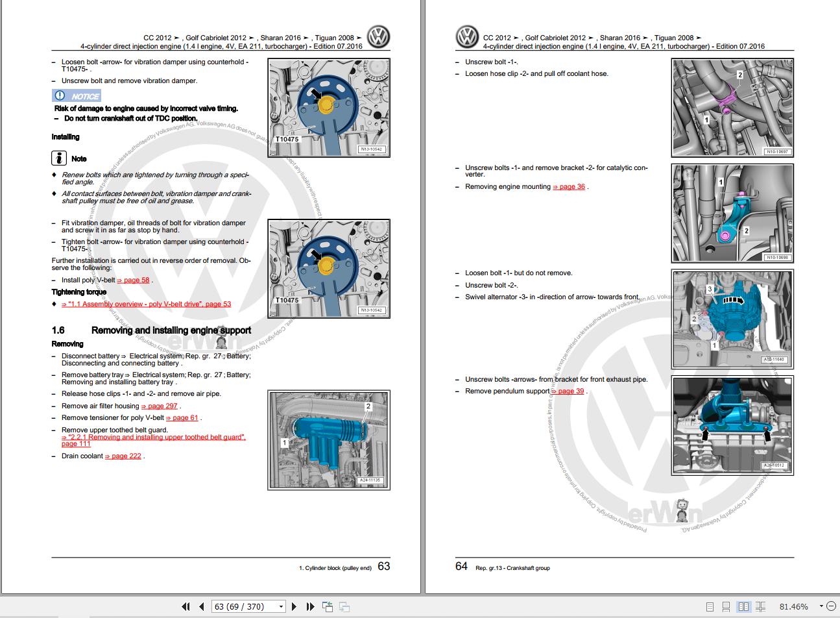840x618 pixels.
Task: Open the zoom level dropdown arrow
Action: [821, 606]
